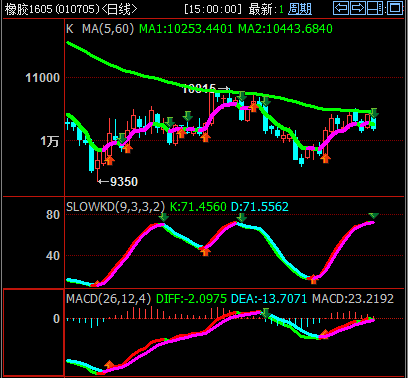Open the 周期 period link
The width and height of the screenshot is (408, 378).
point(300,9)
